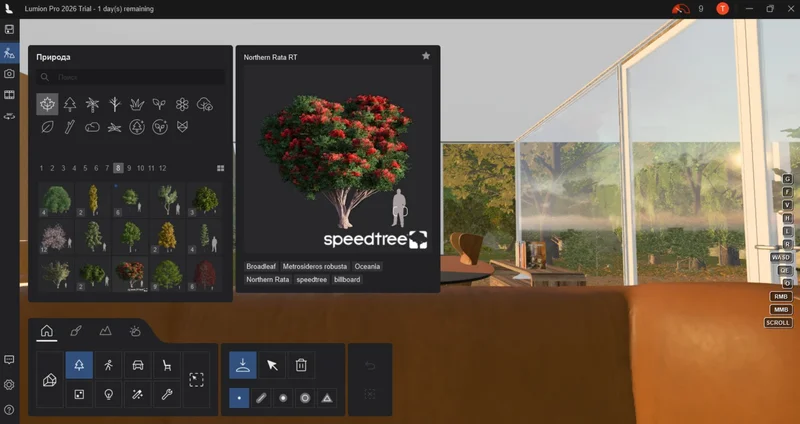The width and height of the screenshot is (800, 424).
Task: Go to library page 1
Action: click(x=41, y=168)
